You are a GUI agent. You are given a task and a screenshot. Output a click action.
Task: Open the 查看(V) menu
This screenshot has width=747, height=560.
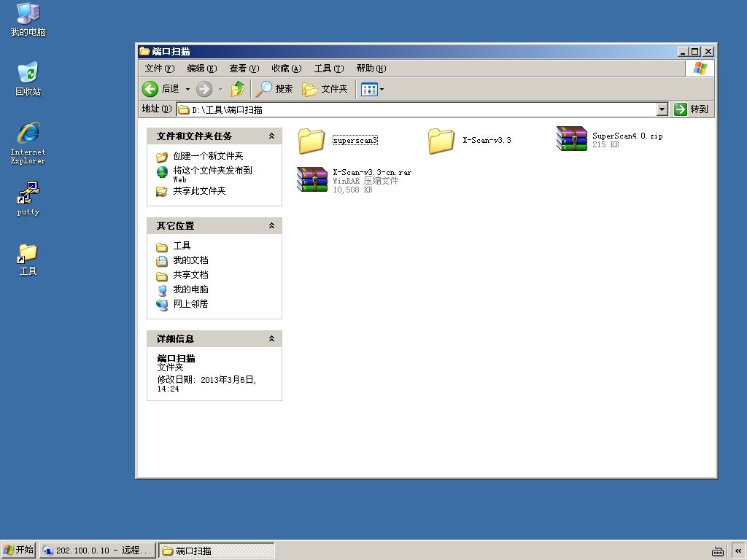click(x=244, y=69)
